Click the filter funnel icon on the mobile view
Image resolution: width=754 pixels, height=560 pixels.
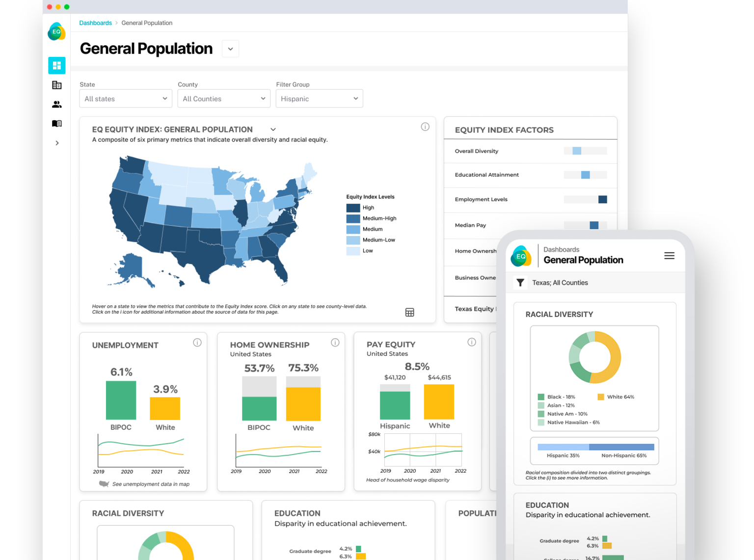coord(520,282)
